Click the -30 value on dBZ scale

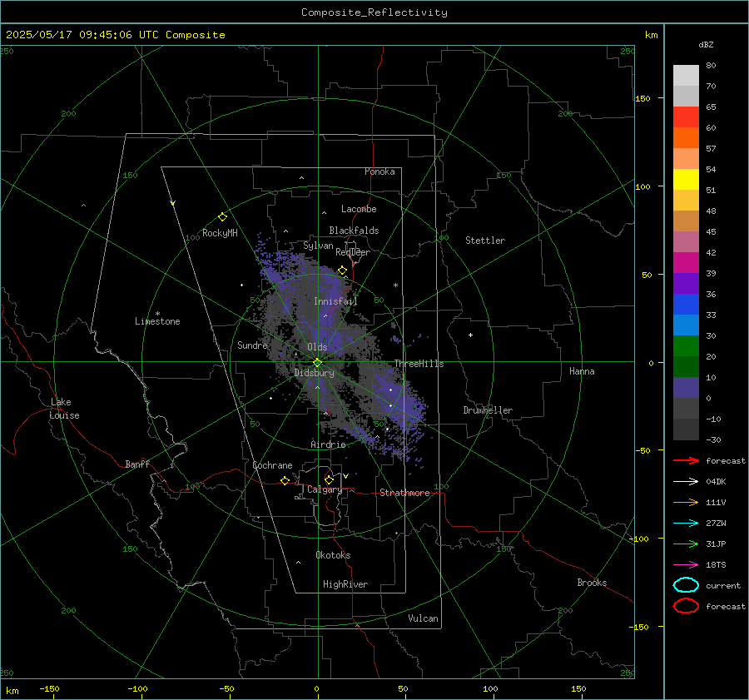click(713, 439)
